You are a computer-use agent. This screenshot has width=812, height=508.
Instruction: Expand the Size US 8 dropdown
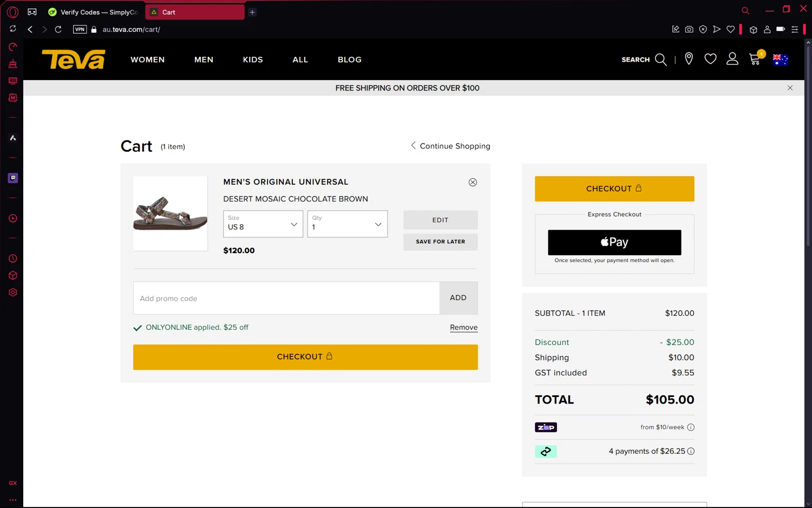pyautogui.click(x=263, y=224)
